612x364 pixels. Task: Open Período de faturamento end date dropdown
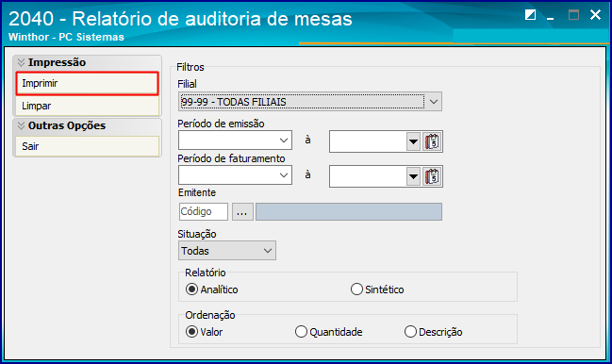pyautogui.click(x=413, y=177)
